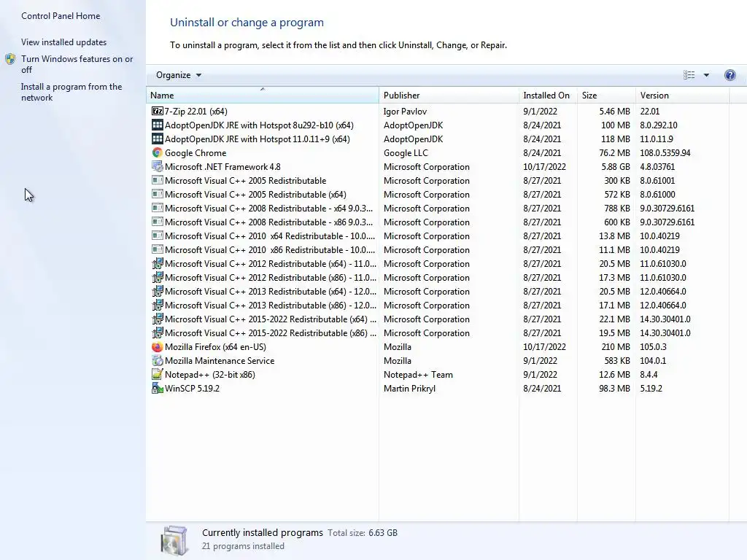Viewport: 747px width, 560px height.
Task: Sort by the Name column header
Action: click(263, 95)
